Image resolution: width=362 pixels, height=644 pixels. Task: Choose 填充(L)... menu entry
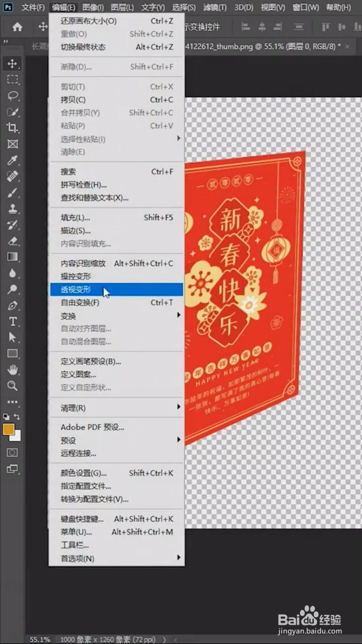tap(117, 217)
